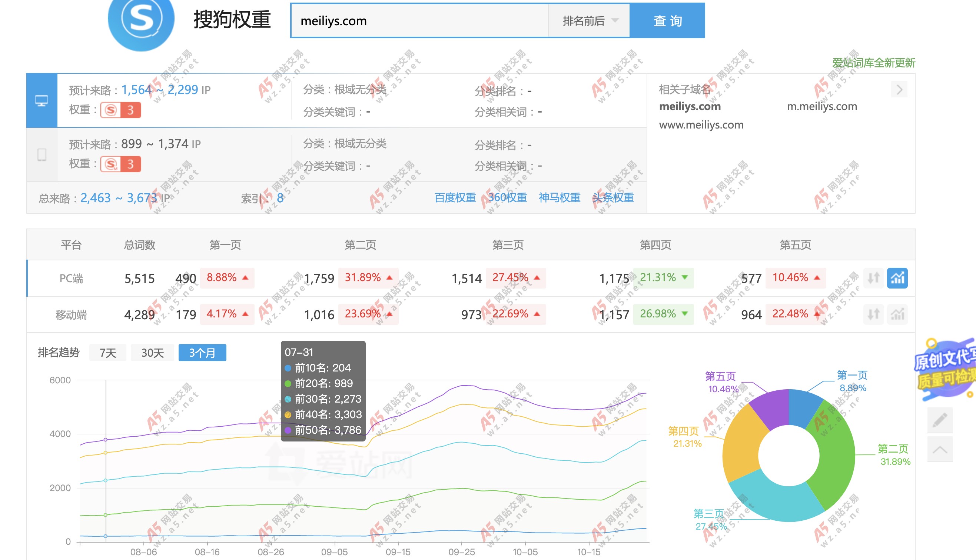Switch trend range to 30天
The width and height of the screenshot is (976, 560).
(152, 353)
